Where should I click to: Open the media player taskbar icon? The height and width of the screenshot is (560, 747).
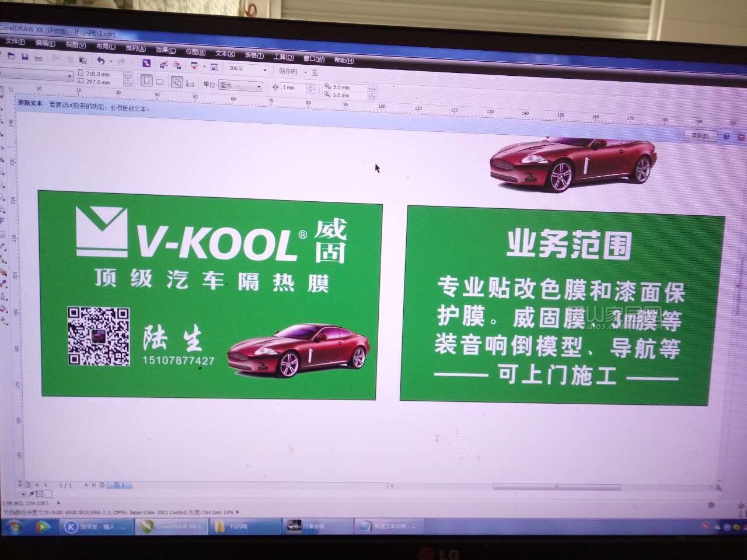coord(43,527)
